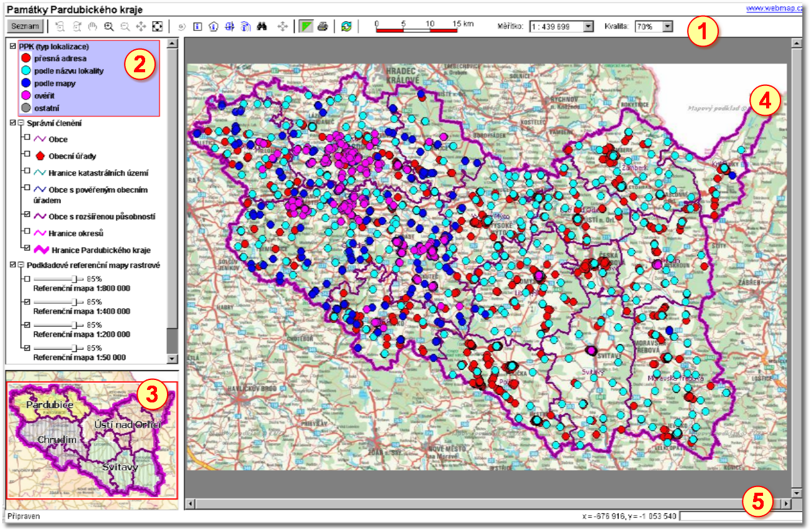
Task: Click map horizontal scrollbar right arrow
Action: tap(786, 503)
